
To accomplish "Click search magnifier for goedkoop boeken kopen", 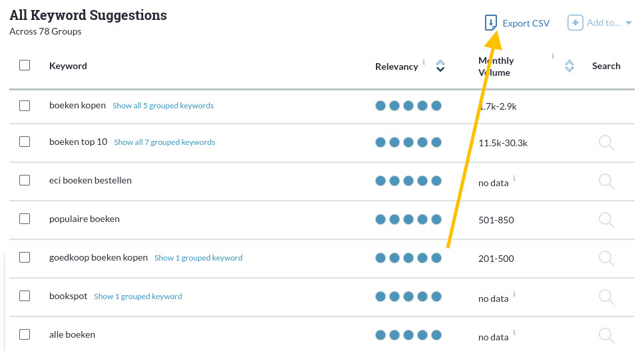I will (x=606, y=258).
